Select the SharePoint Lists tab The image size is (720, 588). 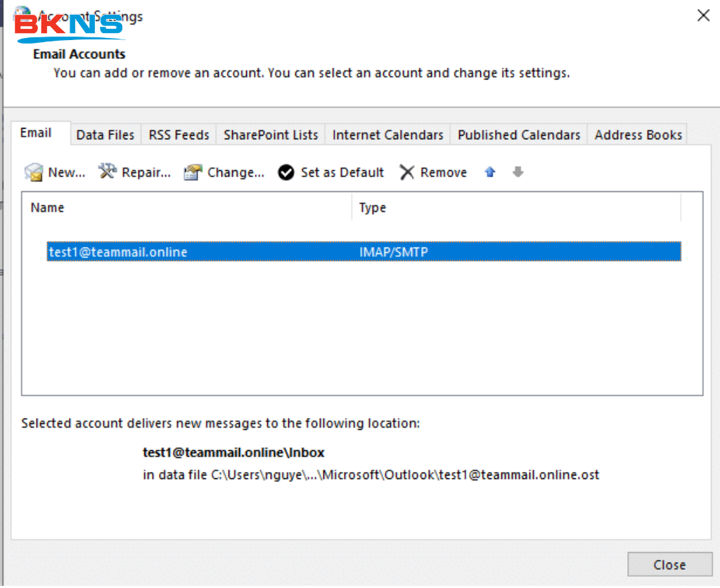(271, 135)
